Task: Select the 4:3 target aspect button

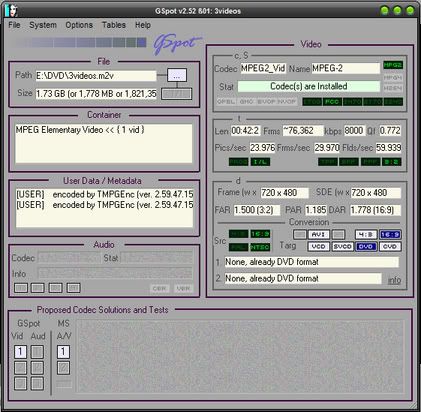Action: coord(366,235)
